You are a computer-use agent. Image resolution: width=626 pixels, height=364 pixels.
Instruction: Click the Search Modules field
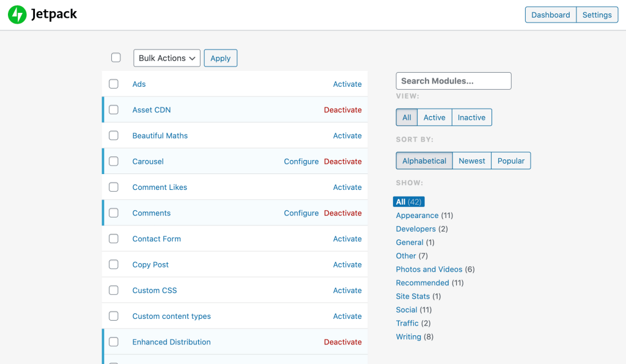pos(453,81)
